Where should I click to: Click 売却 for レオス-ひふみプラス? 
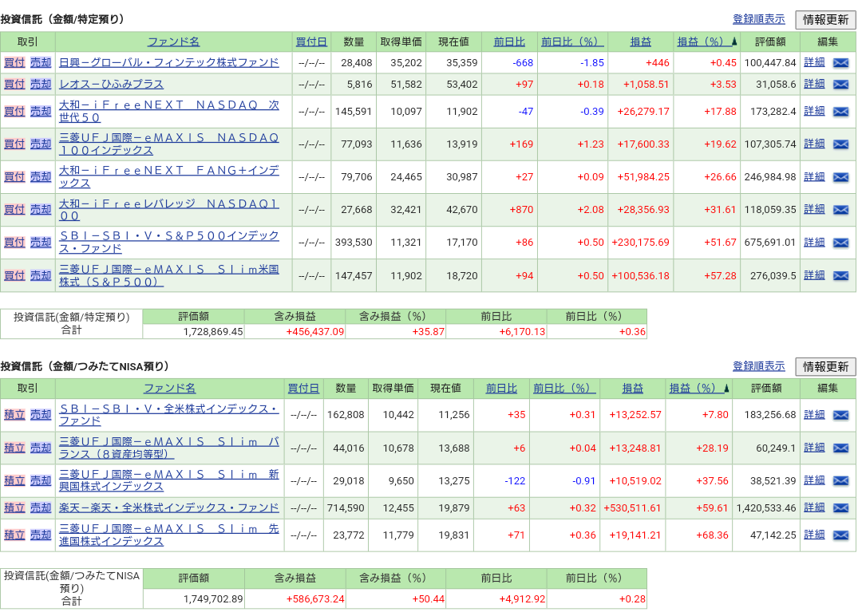coord(41,84)
